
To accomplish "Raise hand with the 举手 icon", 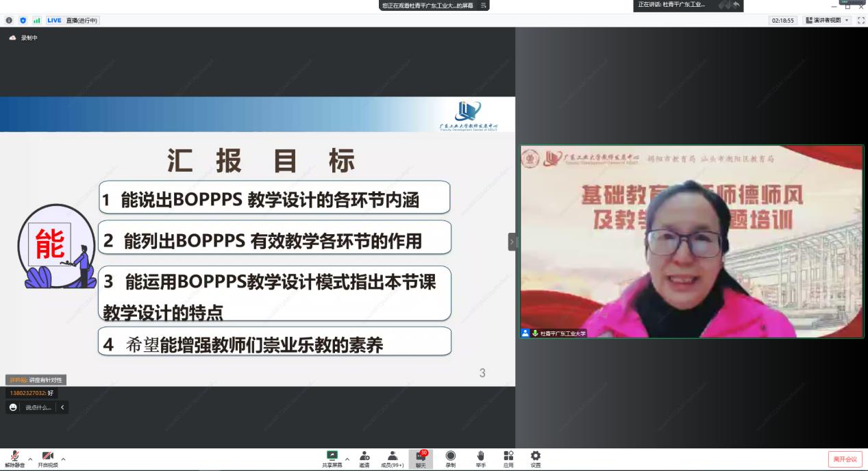I will pyautogui.click(x=480, y=457).
